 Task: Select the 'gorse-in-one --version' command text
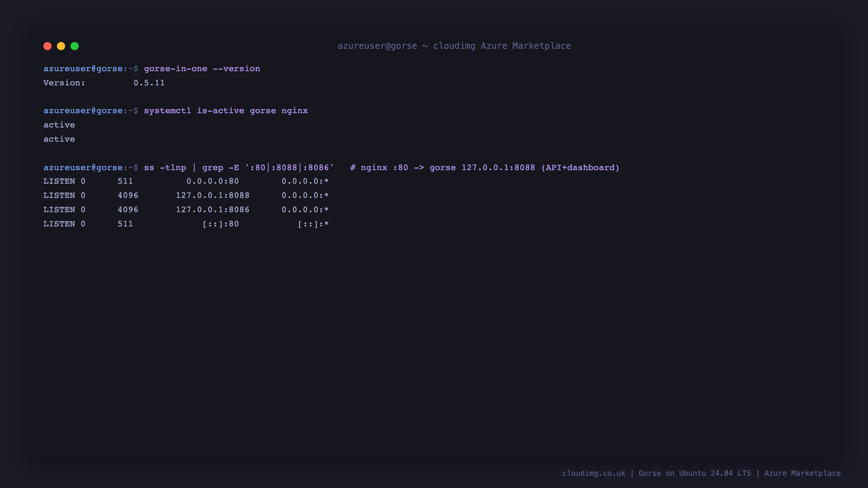[202, 68]
